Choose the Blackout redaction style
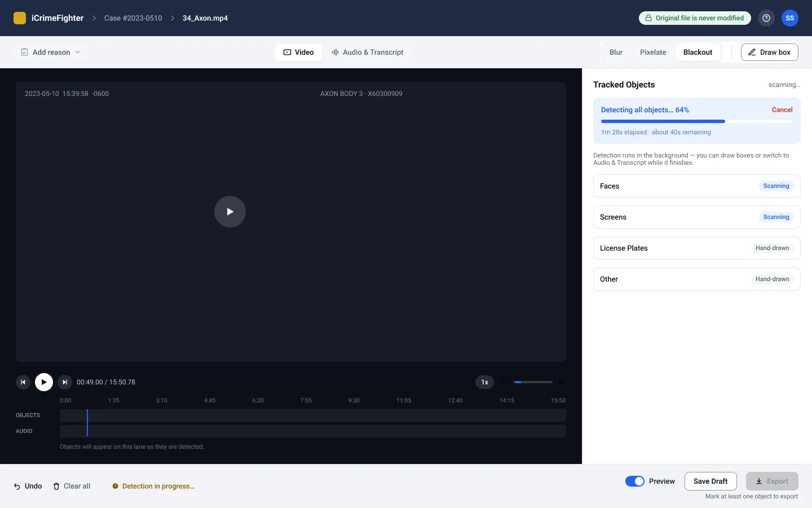This screenshot has width=812, height=508. tap(698, 52)
